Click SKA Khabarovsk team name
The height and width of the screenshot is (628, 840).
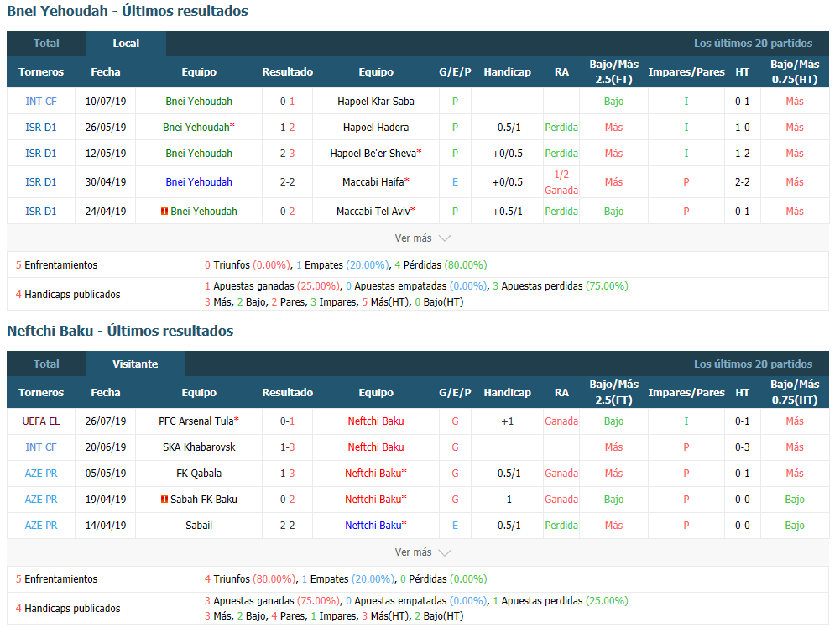pyautogui.click(x=199, y=447)
